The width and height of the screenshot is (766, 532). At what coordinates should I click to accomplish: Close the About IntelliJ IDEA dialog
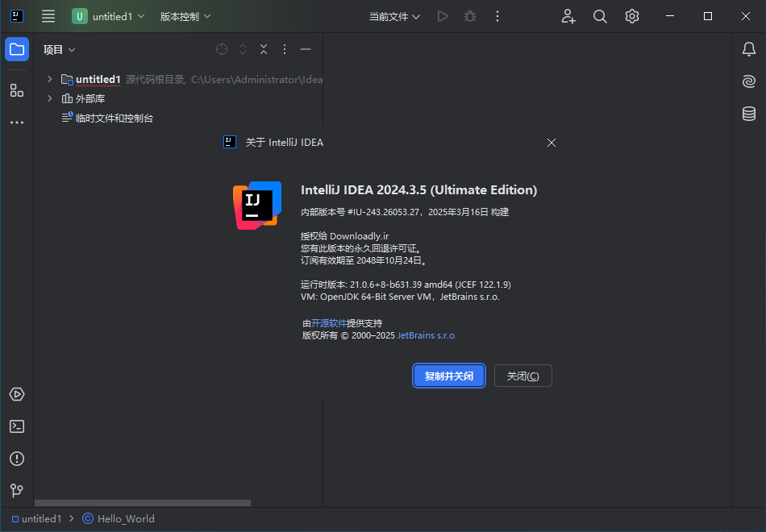[552, 143]
